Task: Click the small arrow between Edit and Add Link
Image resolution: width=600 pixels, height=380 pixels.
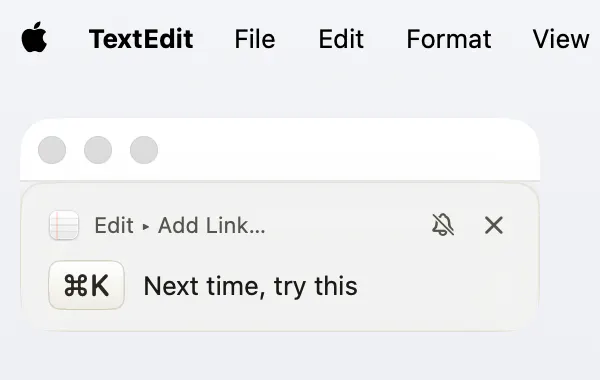Action: 145,227
